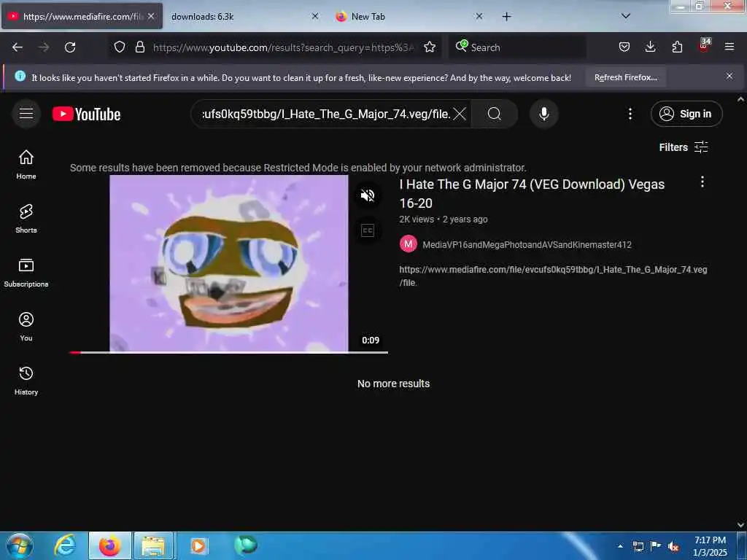This screenshot has height=560, width=747.
Task: Open the Pocket save icon
Action: [x=624, y=47]
